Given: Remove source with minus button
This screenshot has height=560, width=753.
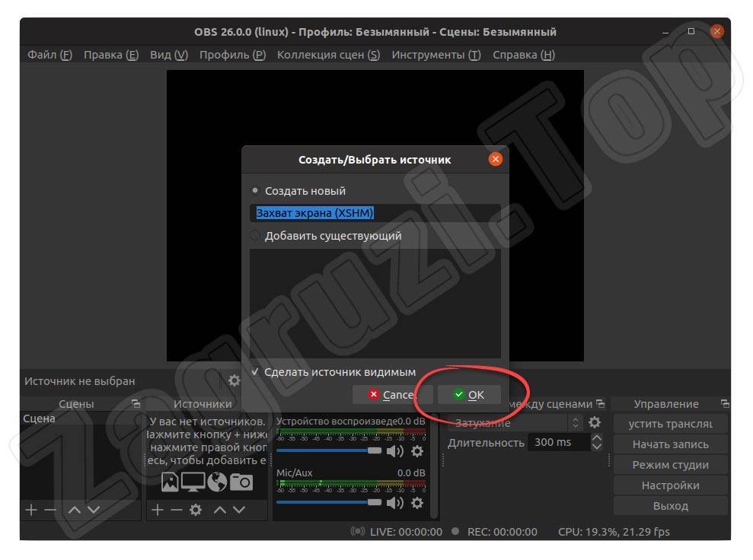Looking at the screenshot, I should coord(176,510).
